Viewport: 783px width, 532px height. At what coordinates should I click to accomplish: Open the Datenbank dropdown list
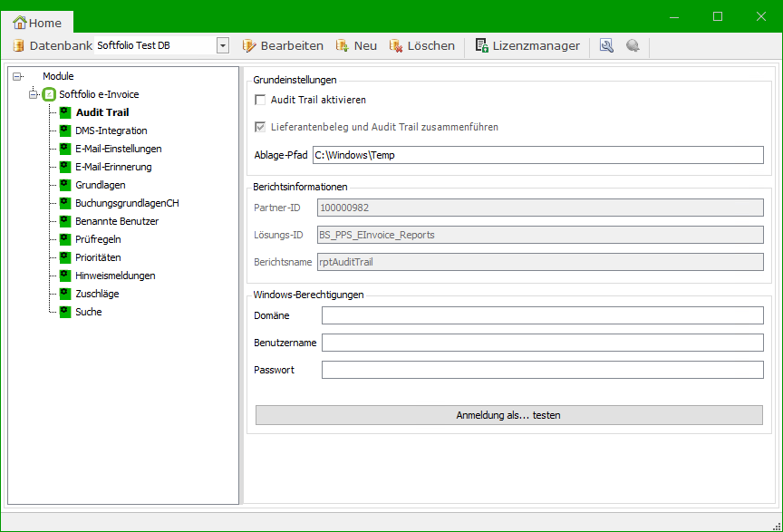tap(222, 45)
